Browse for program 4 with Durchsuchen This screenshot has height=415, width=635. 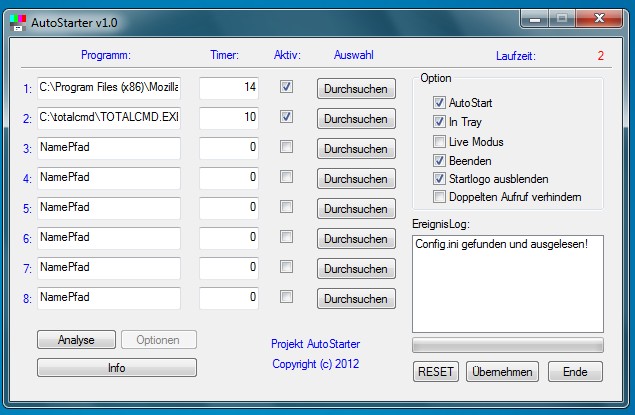click(355, 179)
